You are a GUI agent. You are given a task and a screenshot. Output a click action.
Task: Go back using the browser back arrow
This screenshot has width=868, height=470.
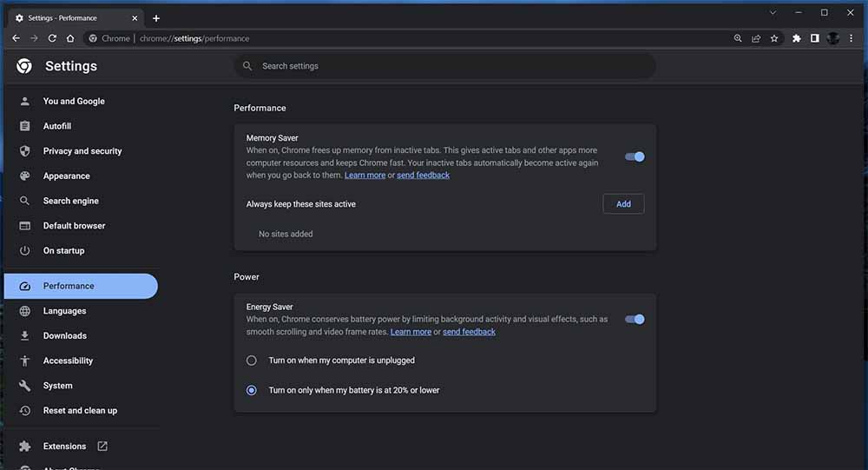pyautogui.click(x=16, y=38)
